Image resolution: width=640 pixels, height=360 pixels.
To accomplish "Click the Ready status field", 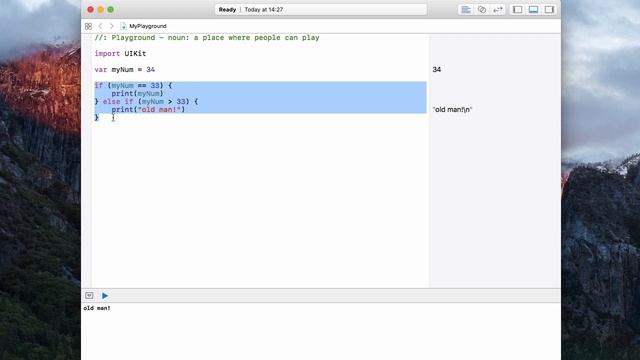I will point(321,9).
